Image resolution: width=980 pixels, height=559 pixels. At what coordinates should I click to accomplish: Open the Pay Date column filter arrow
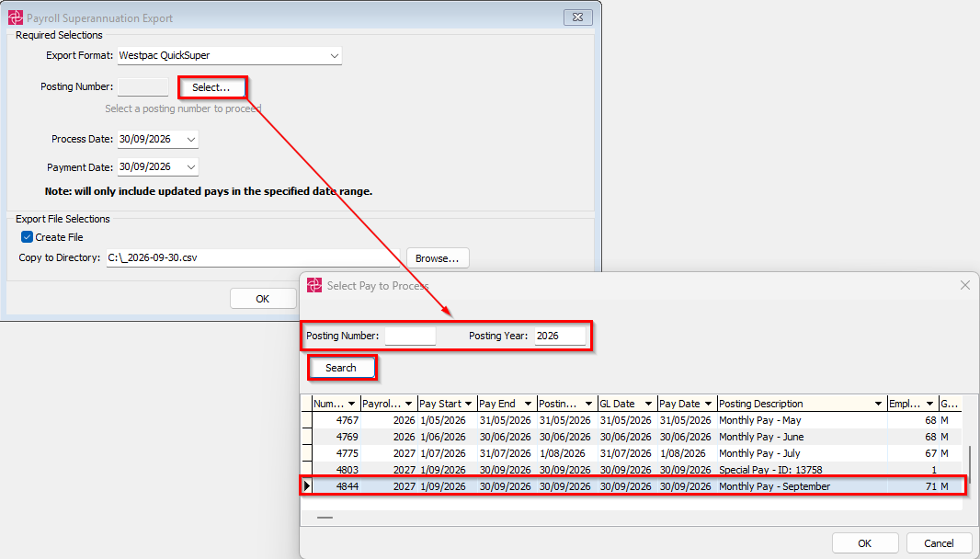[x=708, y=404]
